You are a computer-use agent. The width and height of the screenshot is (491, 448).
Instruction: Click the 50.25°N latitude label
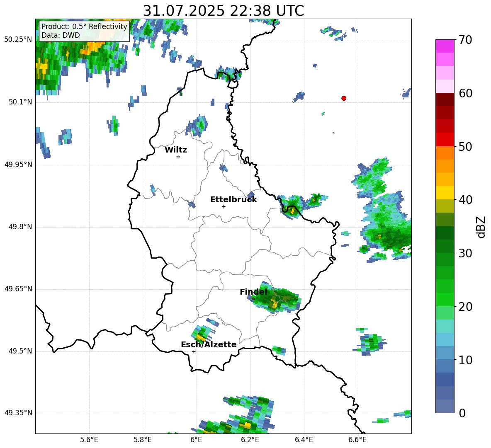coord(19,40)
